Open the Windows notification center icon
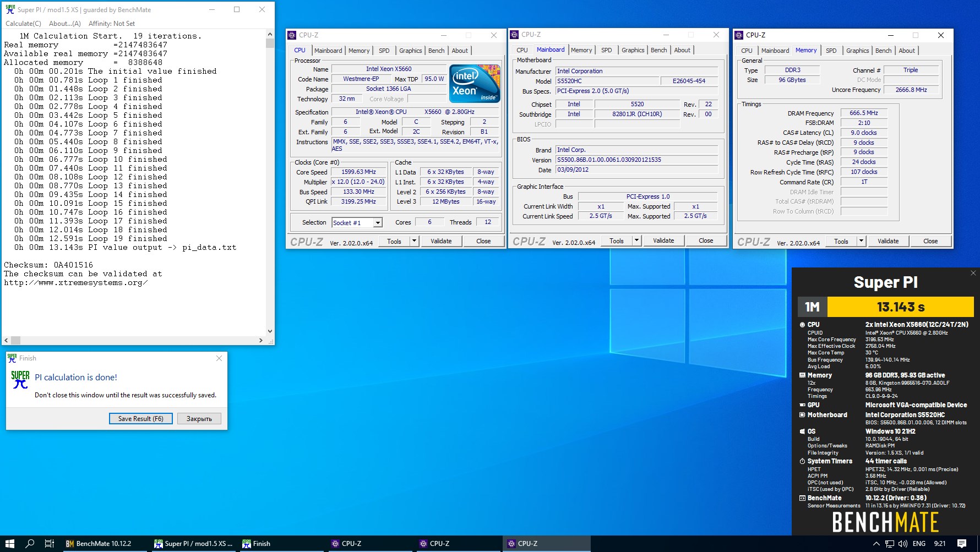 click(962, 544)
